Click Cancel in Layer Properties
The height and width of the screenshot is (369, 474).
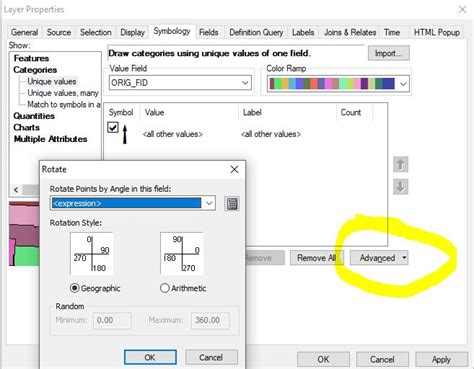(382, 359)
